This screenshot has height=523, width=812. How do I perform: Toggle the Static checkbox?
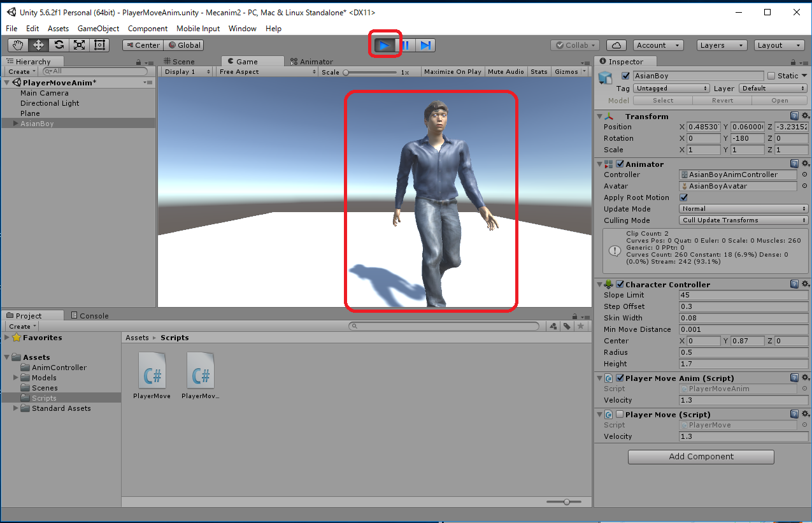tap(771, 76)
